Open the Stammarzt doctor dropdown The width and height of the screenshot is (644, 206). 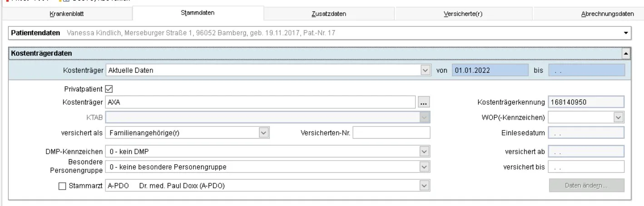[424, 186]
